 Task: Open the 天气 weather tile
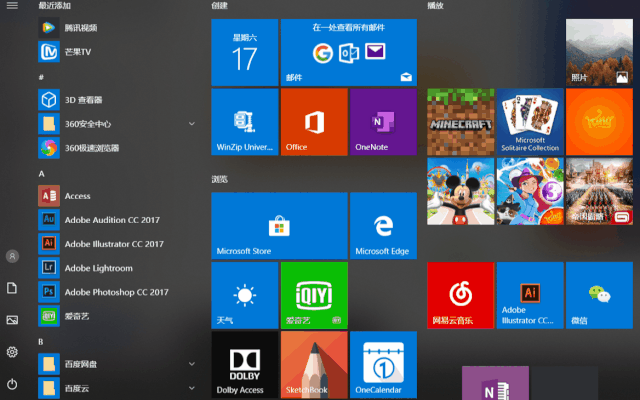(244, 295)
